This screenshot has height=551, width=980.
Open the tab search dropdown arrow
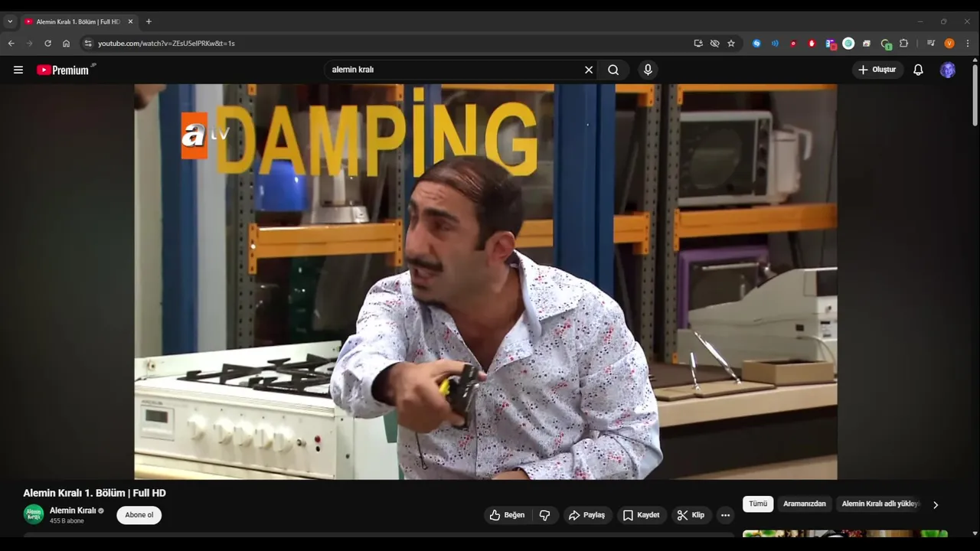point(10,21)
